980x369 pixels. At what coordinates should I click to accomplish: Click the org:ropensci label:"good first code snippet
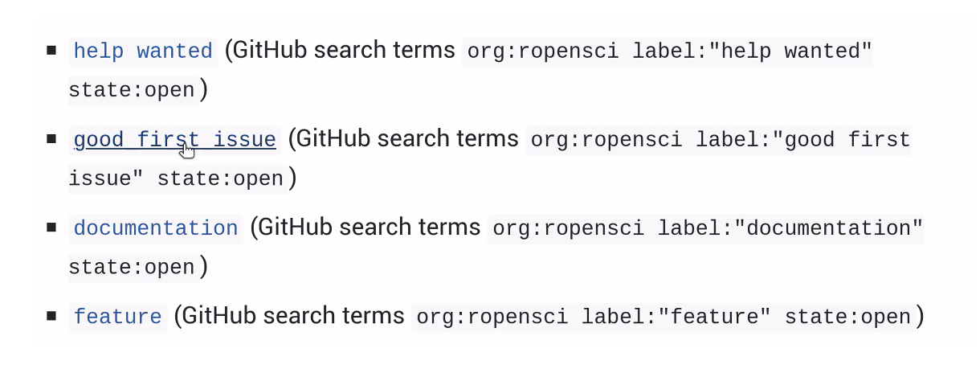tap(721, 140)
